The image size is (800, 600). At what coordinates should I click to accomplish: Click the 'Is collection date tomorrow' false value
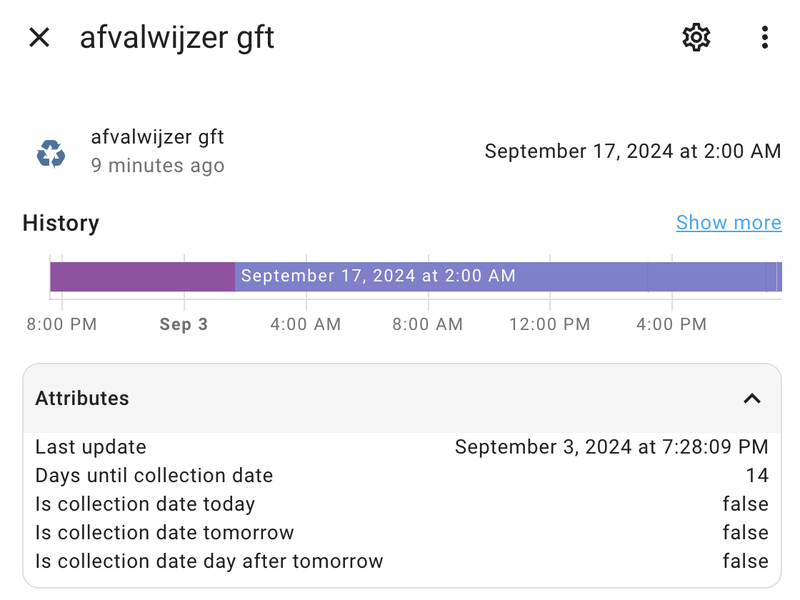pos(745,533)
